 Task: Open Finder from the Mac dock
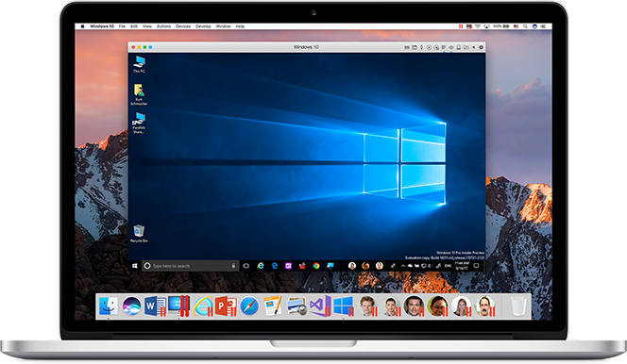(x=108, y=306)
